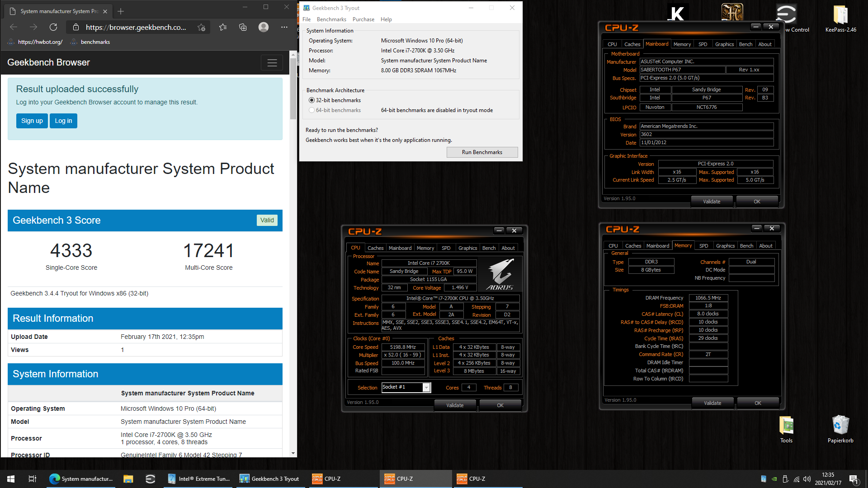Image resolution: width=868 pixels, height=488 pixels.
Task: Click OK in CPU tab CPU-Z window
Action: pos(500,405)
